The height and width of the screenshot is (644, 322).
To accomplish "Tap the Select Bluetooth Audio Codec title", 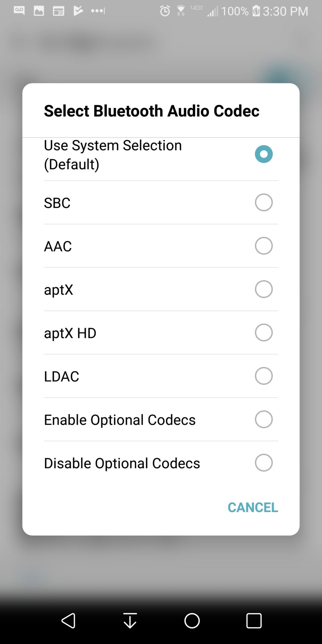I will point(152,111).
